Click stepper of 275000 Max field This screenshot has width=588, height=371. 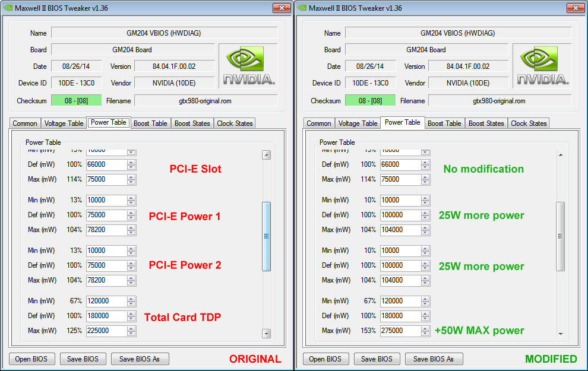tap(425, 331)
